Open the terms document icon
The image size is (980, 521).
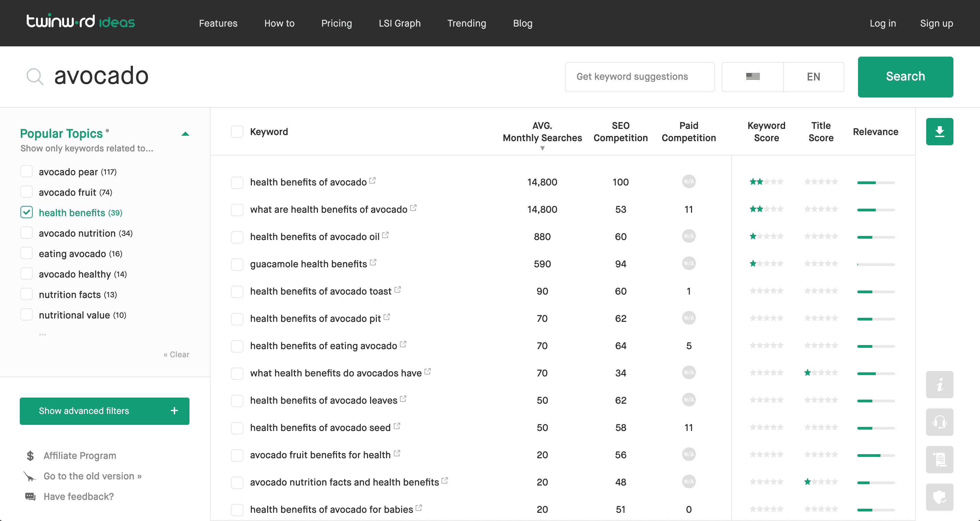pyautogui.click(x=940, y=459)
